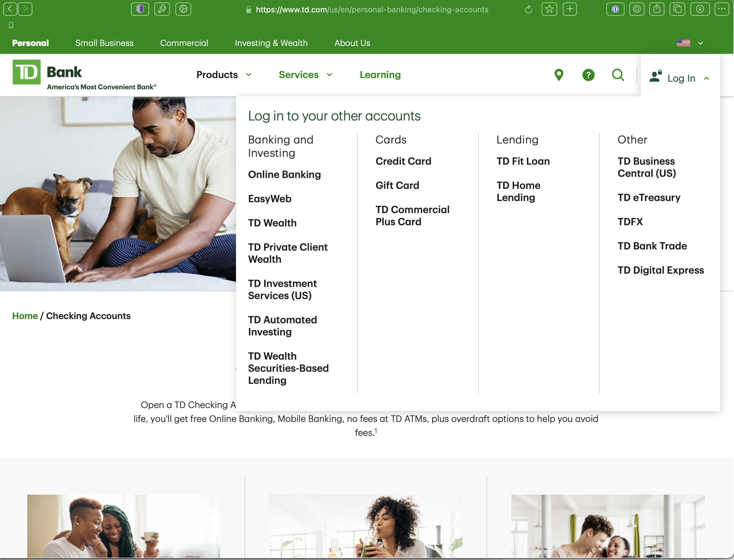734x560 pixels.
Task: Click the browser back arrow button
Action: click(x=10, y=9)
